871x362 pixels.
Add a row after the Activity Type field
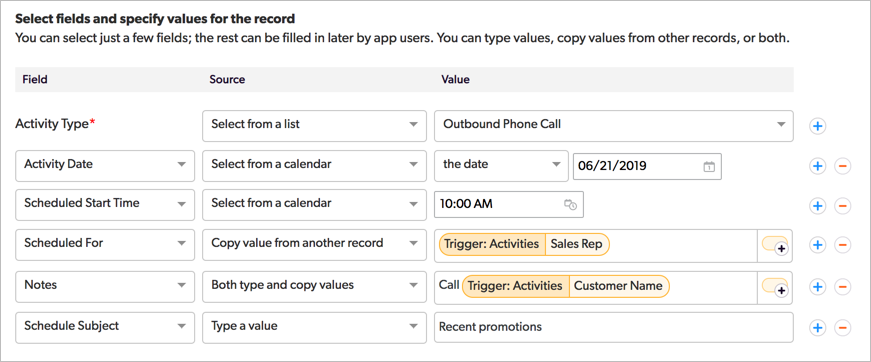click(x=817, y=127)
